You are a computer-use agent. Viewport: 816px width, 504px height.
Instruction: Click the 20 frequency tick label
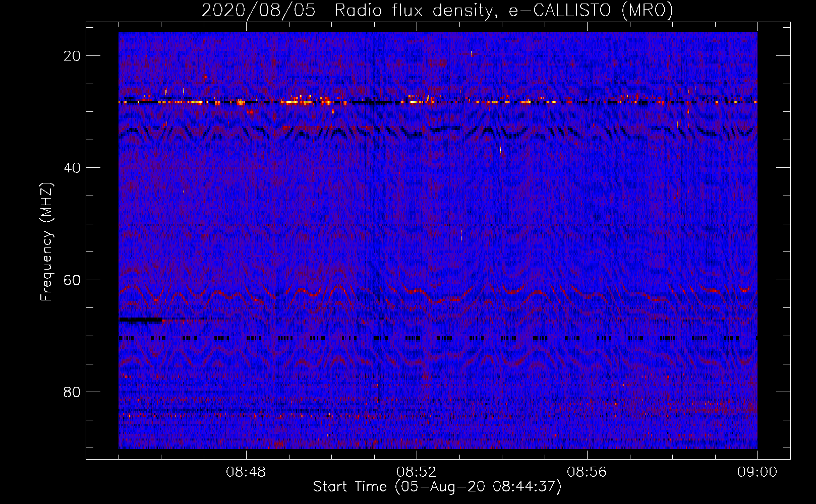click(73, 56)
